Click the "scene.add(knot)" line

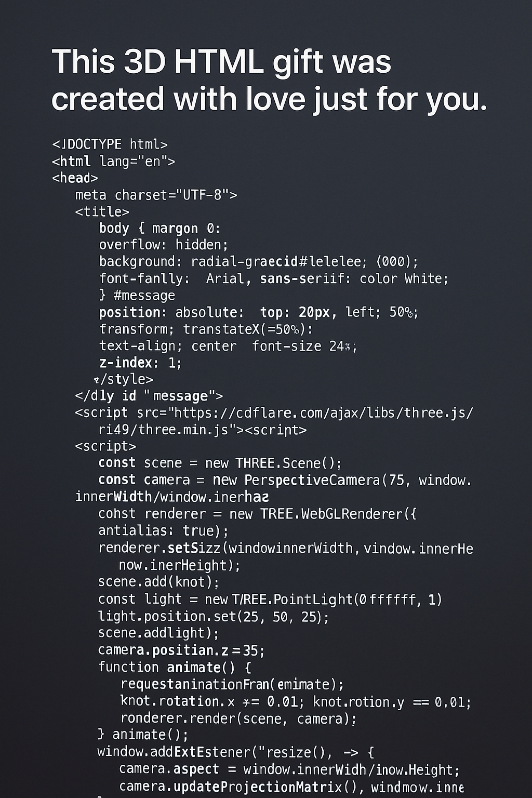tap(158, 582)
